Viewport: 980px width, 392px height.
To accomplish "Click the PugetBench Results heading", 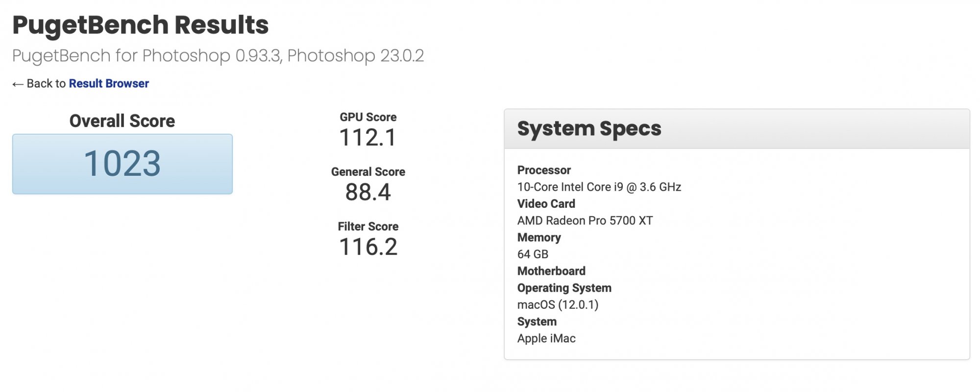I will click(140, 25).
